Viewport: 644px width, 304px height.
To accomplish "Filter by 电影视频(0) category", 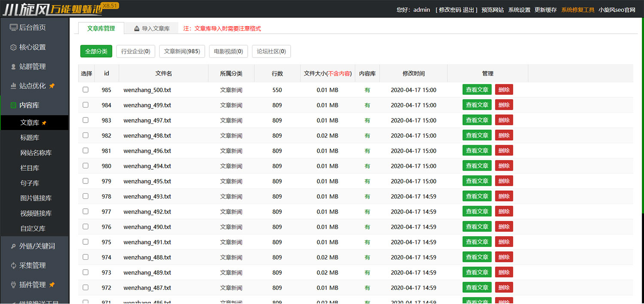I will pos(228,51).
